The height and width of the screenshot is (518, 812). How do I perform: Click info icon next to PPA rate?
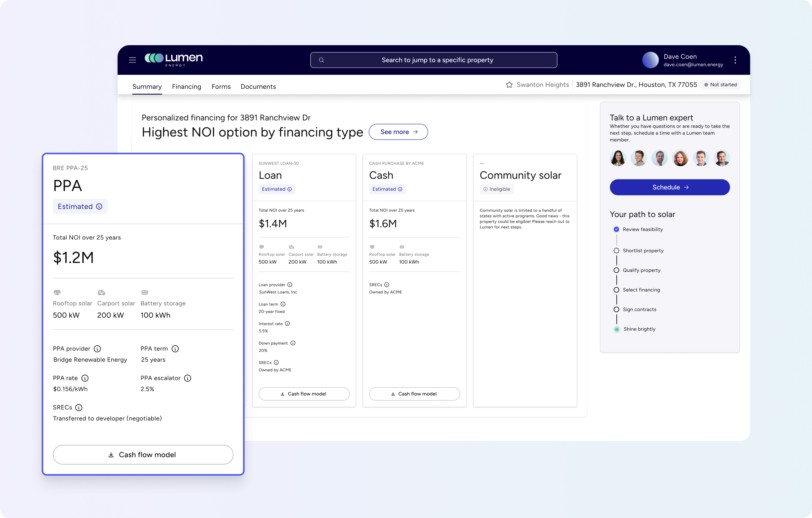point(85,378)
